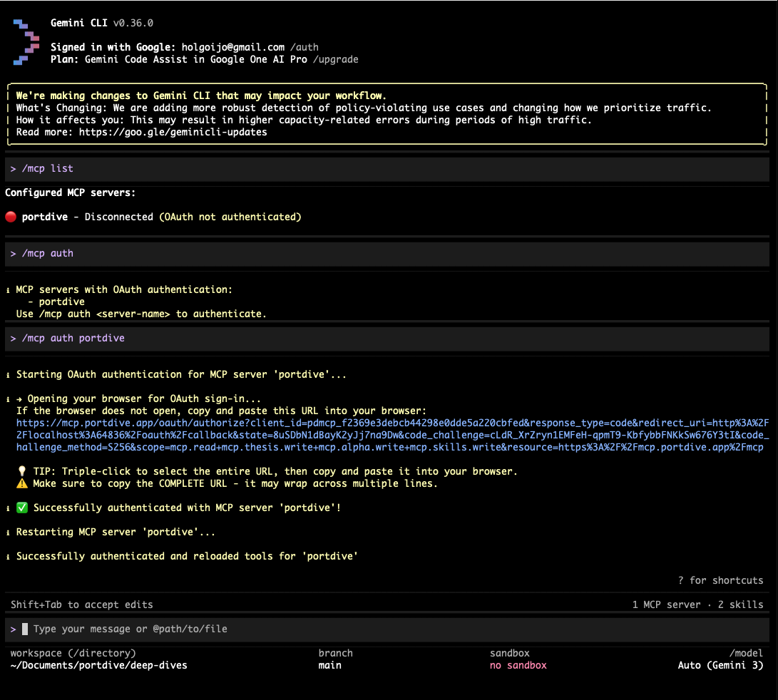This screenshot has height=700, width=778.
Task: Click the /upgrade command next to the plan
Action: pos(335,60)
